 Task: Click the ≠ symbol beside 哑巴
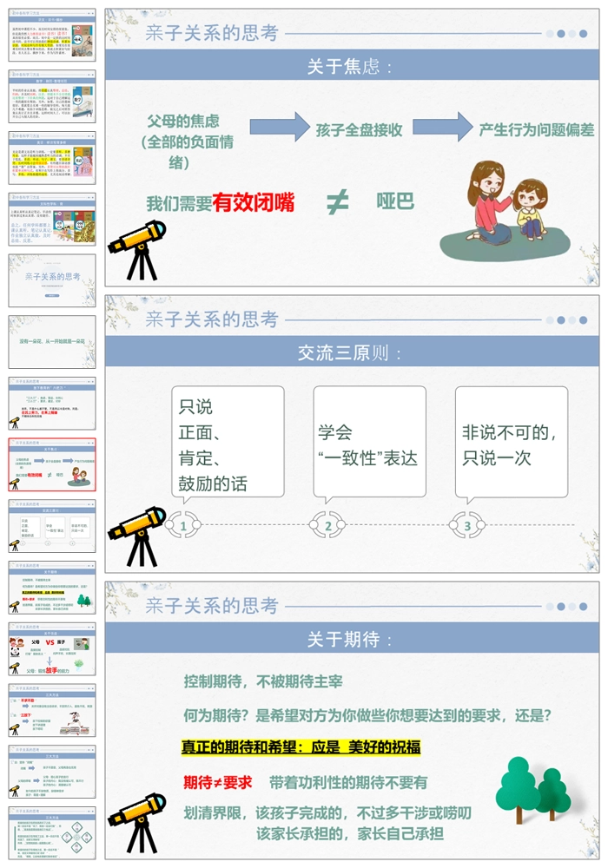337,202
